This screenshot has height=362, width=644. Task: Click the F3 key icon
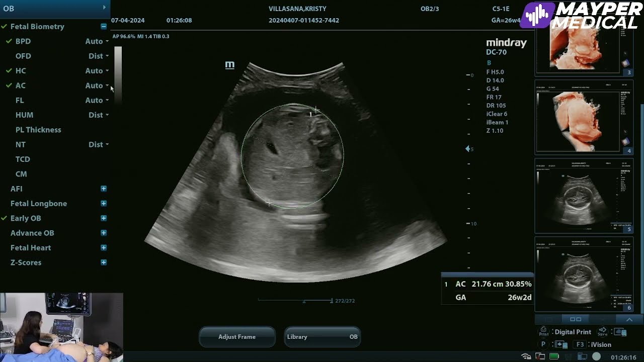(580, 344)
